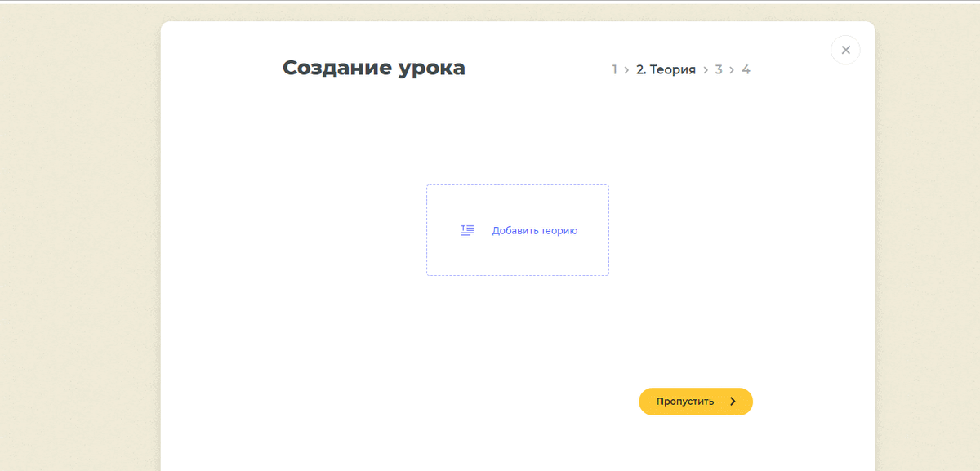Jump to step 4 in the stepper

tap(746, 69)
